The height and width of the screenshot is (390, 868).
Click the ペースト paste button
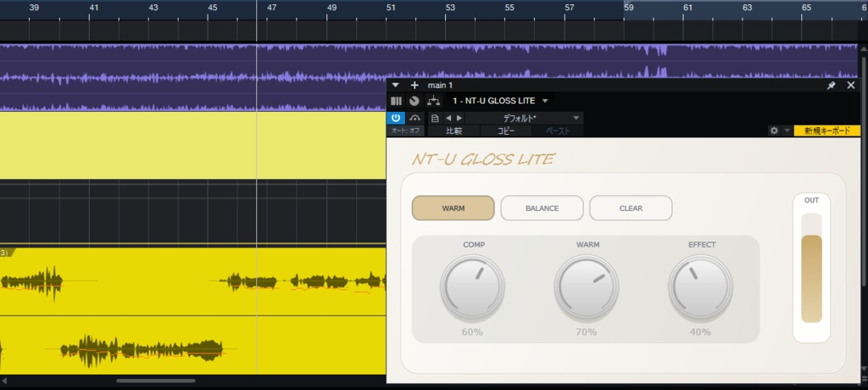click(x=558, y=131)
